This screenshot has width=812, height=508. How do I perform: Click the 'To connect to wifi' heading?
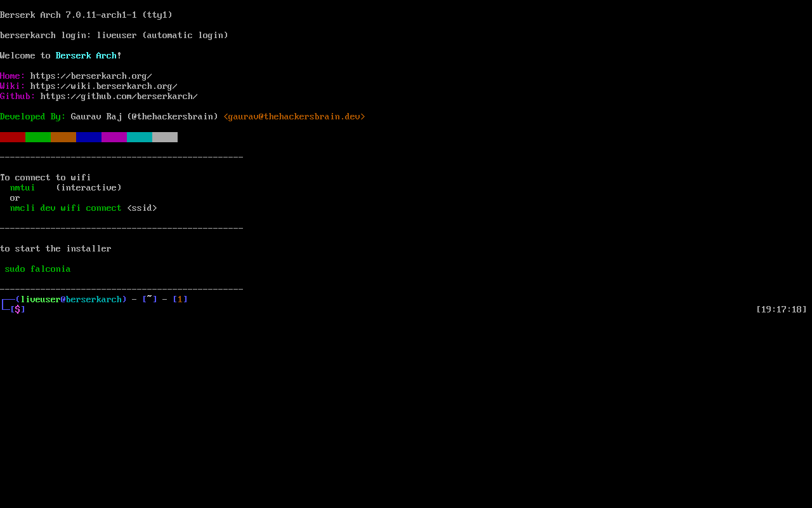tap(46, 178)
